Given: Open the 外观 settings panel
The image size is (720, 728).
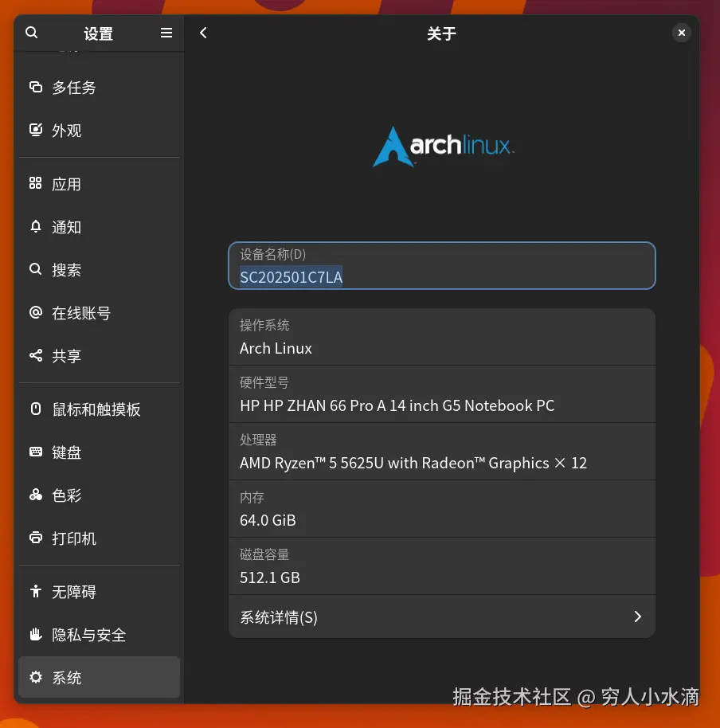Looking at the screenshot, I should (99, 130).
